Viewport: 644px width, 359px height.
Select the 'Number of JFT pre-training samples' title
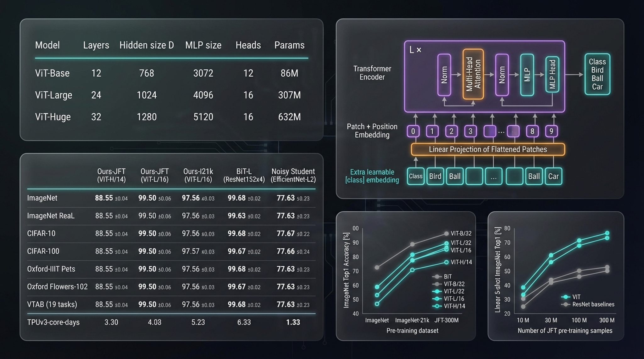coord(565,331)
